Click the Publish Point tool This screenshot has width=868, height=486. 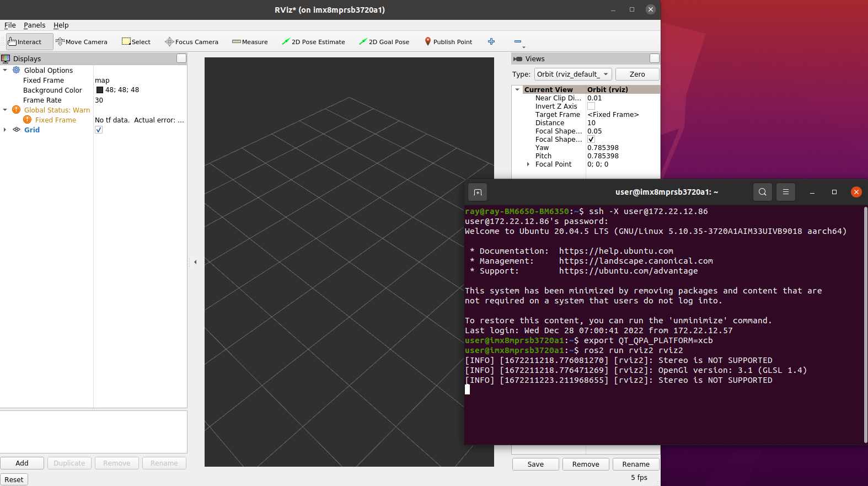448,42
